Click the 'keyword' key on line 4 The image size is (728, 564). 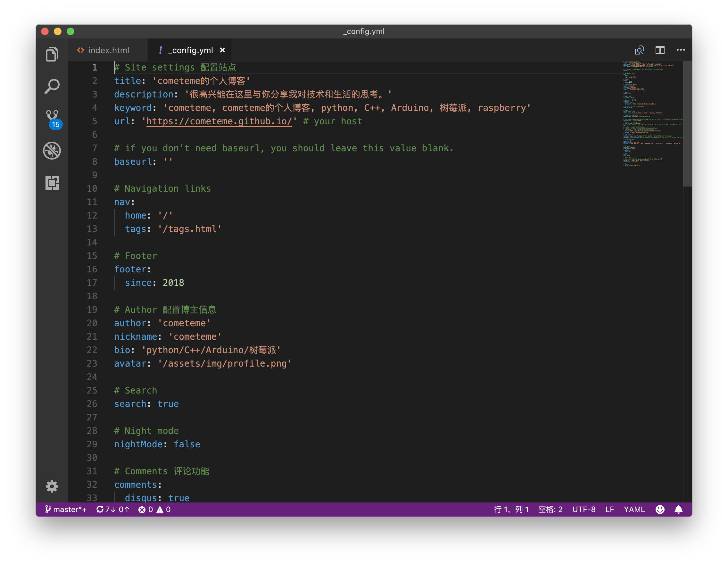pos(133,108)
